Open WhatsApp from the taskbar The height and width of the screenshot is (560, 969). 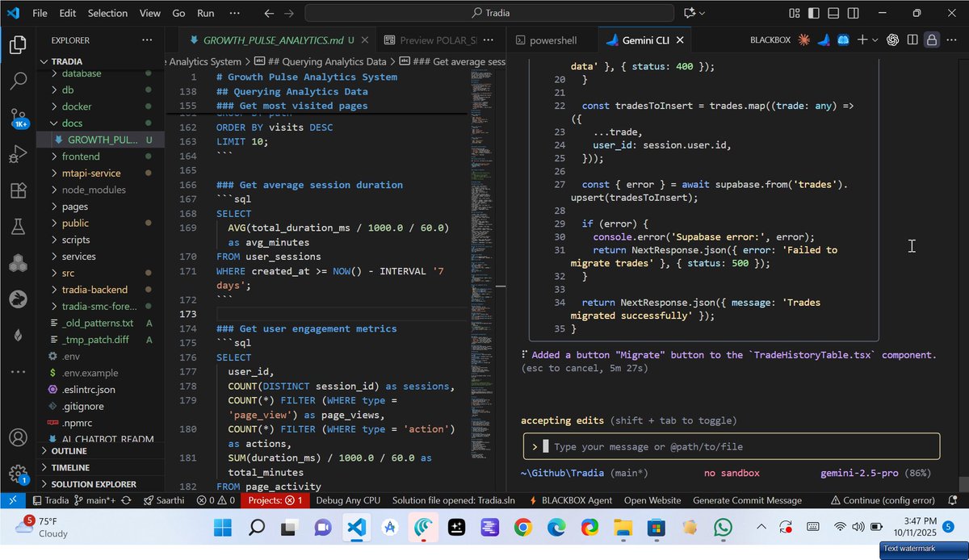(723, 528)
